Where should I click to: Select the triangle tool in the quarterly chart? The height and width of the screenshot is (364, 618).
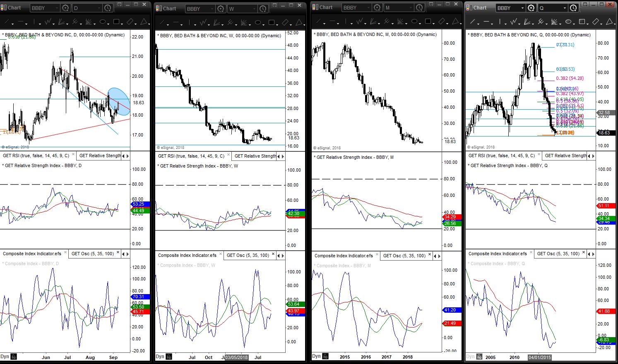pos(609,22)
